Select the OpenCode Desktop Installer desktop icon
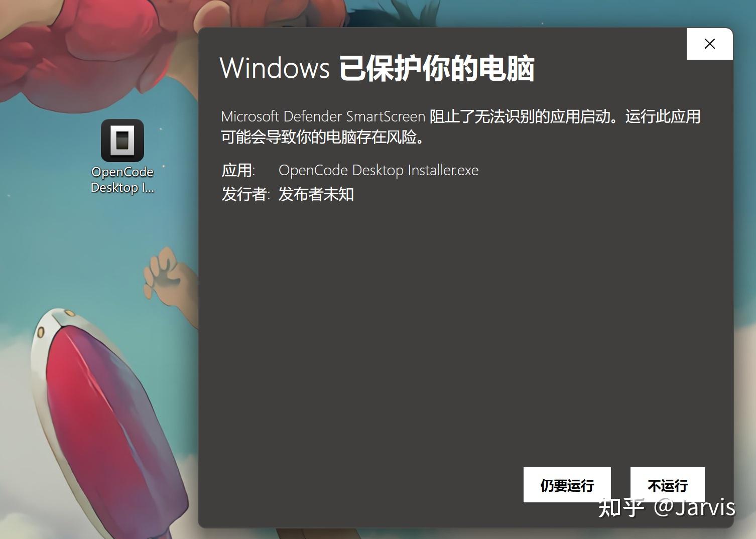The image size is (756, 539). click(x=122, y=141)
